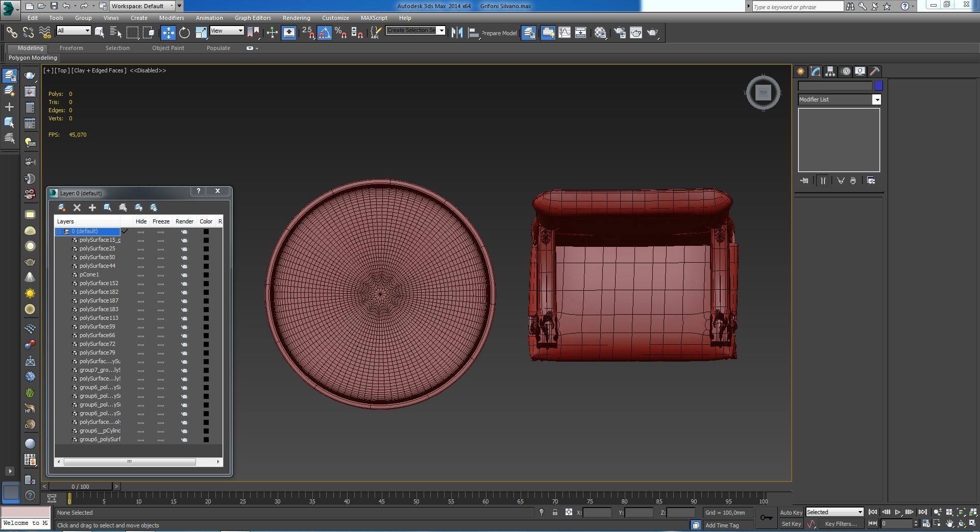Open the Select by Name list
The height and width of the screenshot is (532, 980).
click(116, 33)
